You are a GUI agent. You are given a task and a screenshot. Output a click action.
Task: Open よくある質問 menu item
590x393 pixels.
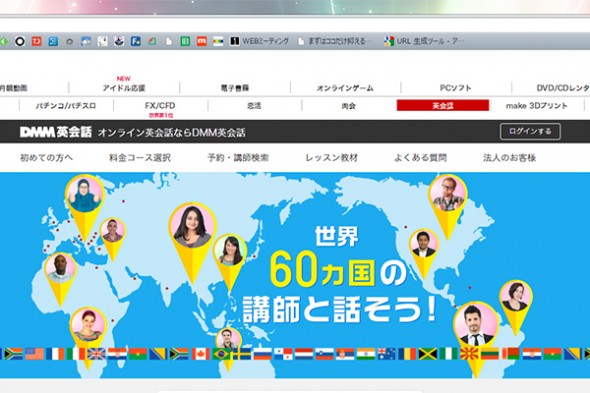420,158
